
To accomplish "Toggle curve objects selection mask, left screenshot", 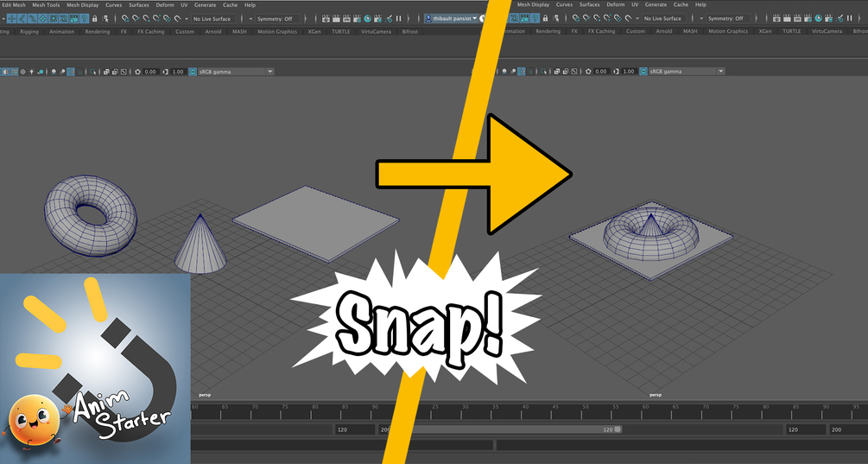I will 32,18.
